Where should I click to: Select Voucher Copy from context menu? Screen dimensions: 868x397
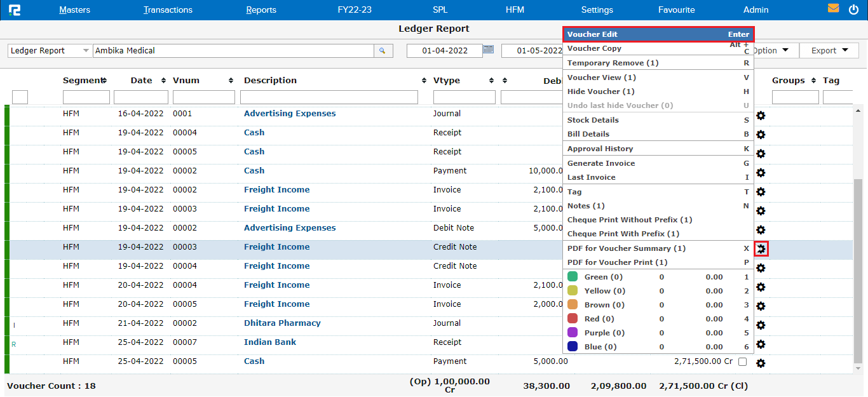594,48
